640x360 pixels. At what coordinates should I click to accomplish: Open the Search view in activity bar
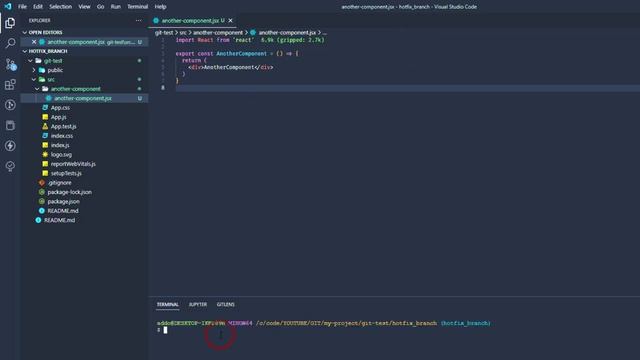click(10, 43)
